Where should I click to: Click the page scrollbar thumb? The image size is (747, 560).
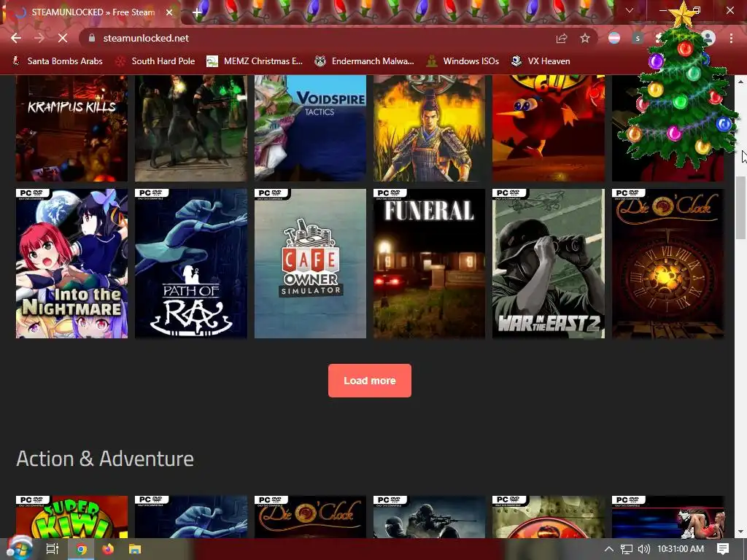pos(741,208)
